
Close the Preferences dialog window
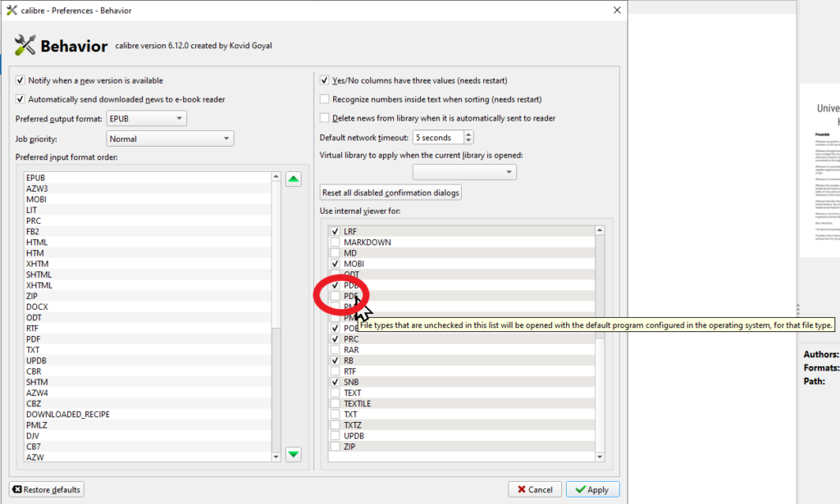[617, 10]
